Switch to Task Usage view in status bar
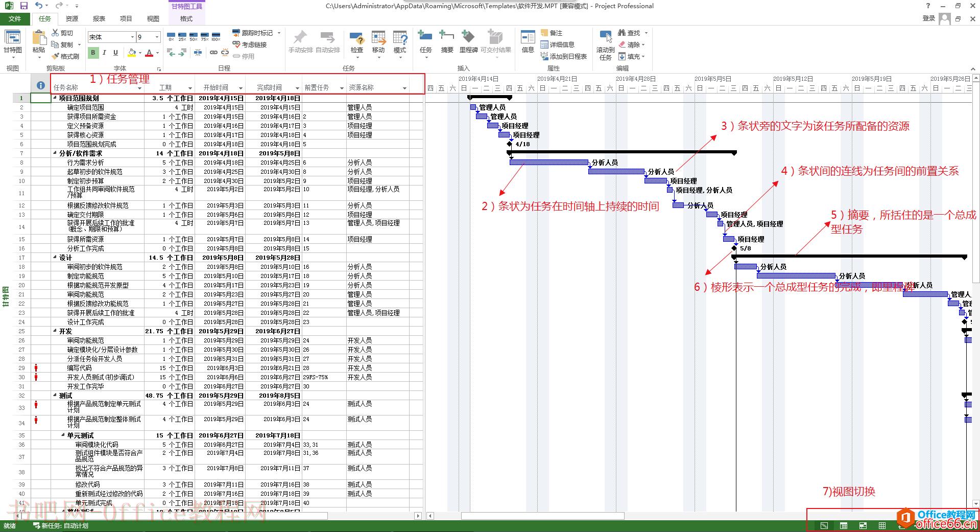 pyautogui.click(x=843, y=525)
